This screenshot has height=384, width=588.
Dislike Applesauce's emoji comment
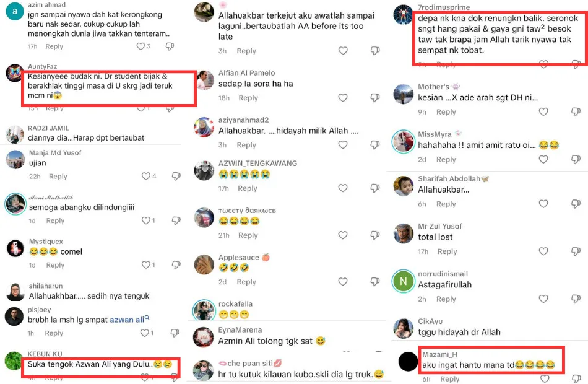pyautogui.click(x=375, y=282)
